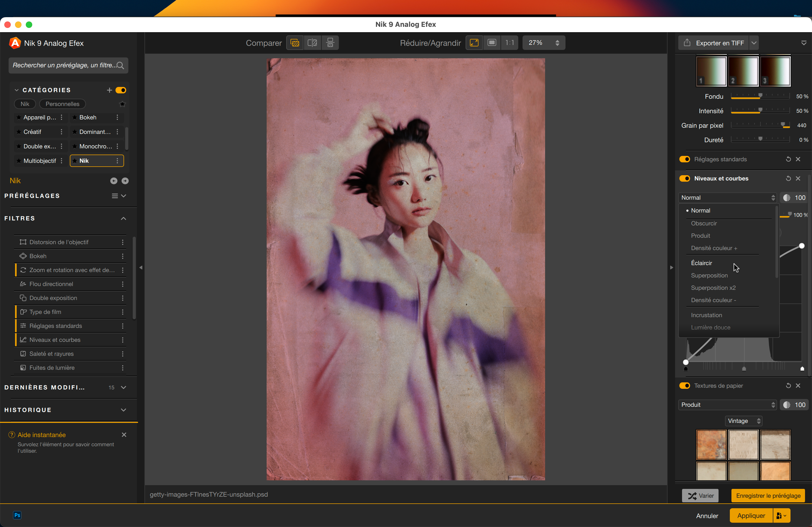Image resolution: width=812 pixels, height=527 pixels.
Task: Choose Superposition x2 from list
Action: tap(713, 288)
